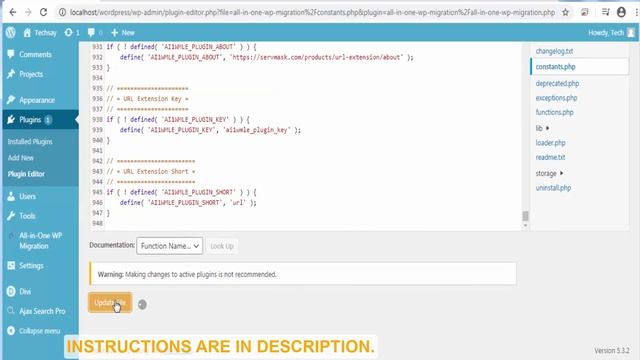This screenshot has width=640, height=360.
Task: Open the Function Name documentation dropdown
Action: [169, 246]
